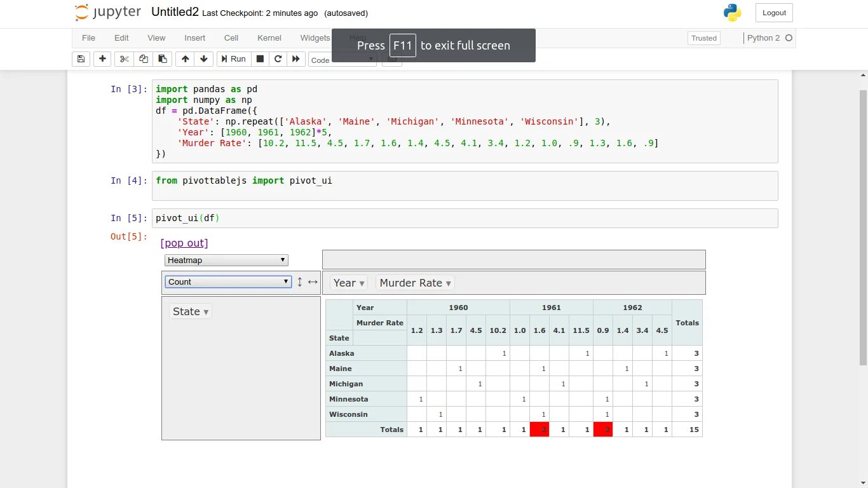The image size is (868, 488).
Task: Open the Count aggregator dropdown
Action: point(228,281)
